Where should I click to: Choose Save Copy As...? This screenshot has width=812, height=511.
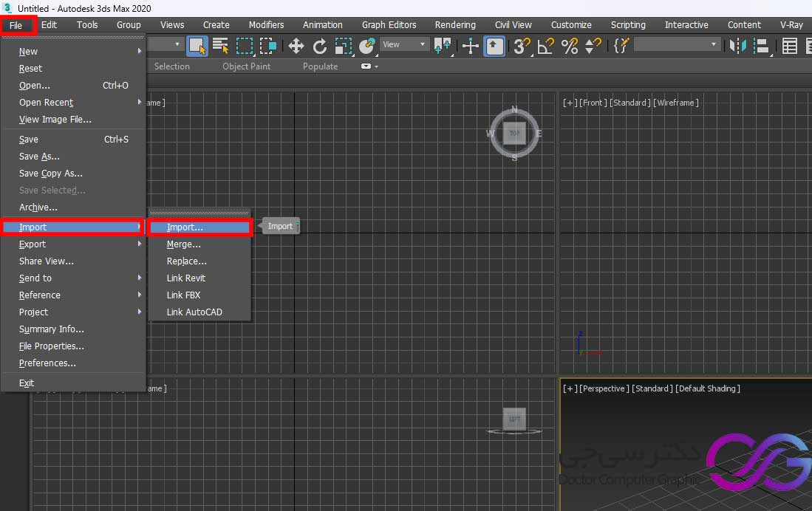[x=73, y=174]
